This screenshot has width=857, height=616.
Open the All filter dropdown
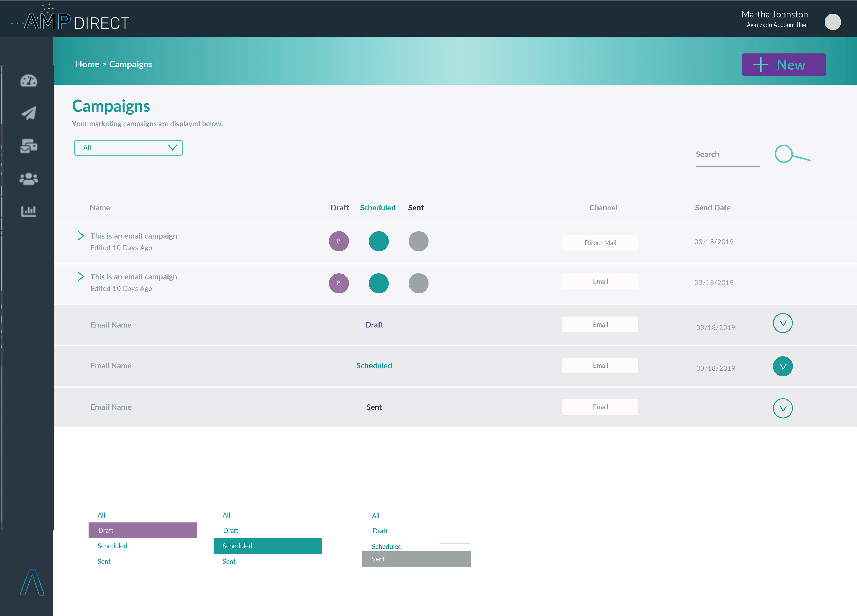[x=129, y=148]
